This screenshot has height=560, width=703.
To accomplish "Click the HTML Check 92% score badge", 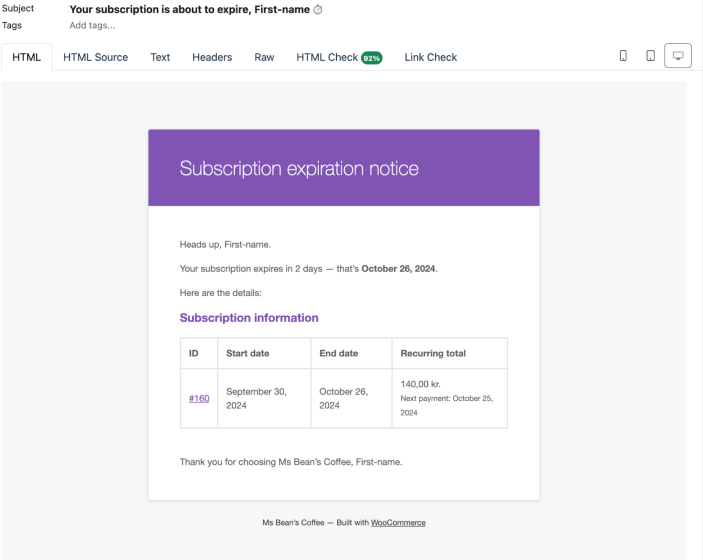I will 372,58.
